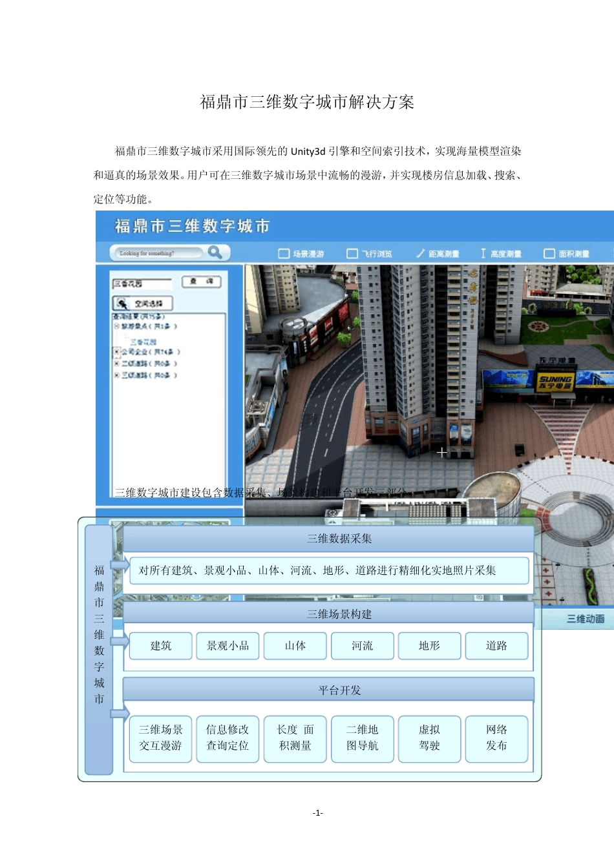Toggle the 面积测量 checkbox
Viewport: 614px width, 868px height.
[x=549, y=254]
